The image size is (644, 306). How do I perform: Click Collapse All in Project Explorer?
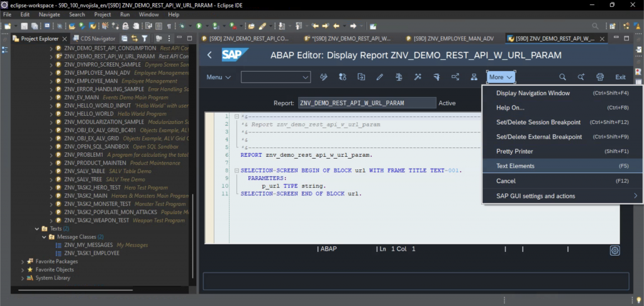(124, 38)
